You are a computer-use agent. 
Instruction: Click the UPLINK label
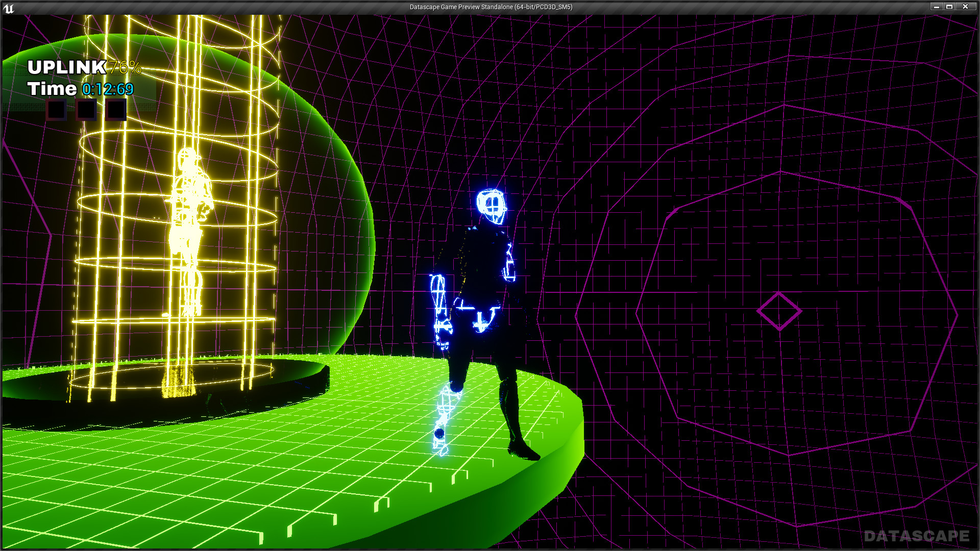67,67
